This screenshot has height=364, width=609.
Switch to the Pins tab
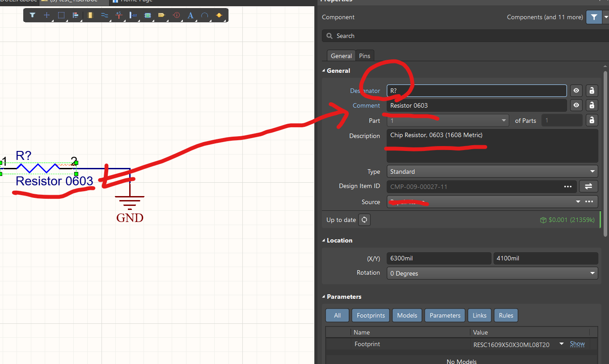(x=365, y=56)
